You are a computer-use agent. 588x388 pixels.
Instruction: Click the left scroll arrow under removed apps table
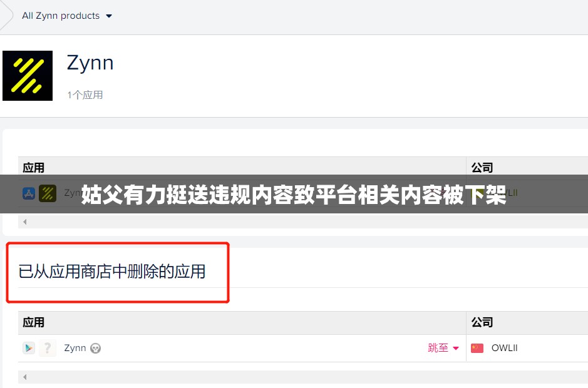click(25, 377)
